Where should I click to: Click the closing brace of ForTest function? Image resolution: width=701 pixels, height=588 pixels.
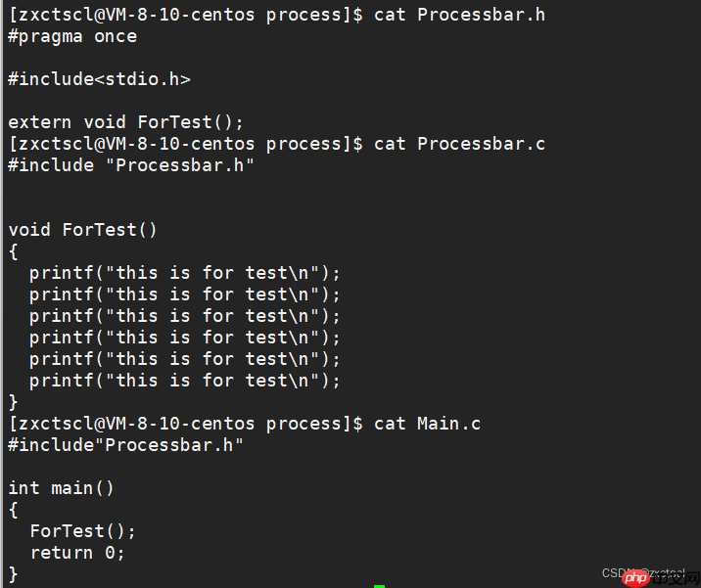click(x=14, y=402)
